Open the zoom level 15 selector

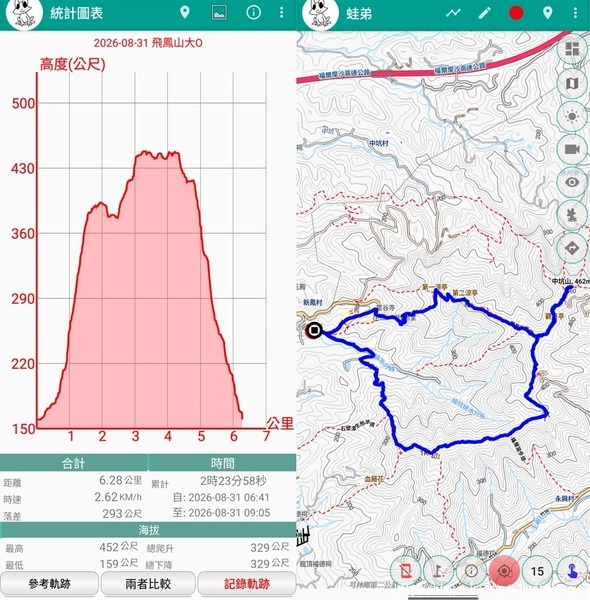[537, 571]
